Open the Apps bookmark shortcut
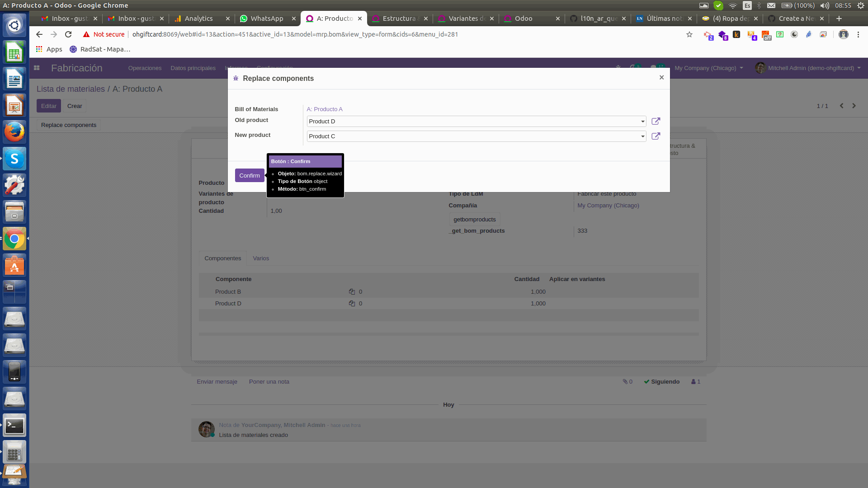Image resolution: width=868 pixels, height=488 pixels. tap(49, 49)
